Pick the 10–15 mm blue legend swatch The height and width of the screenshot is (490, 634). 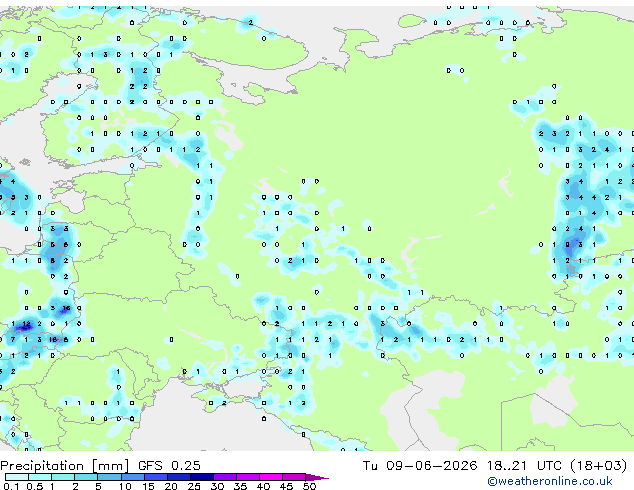(x=133, y=477)
